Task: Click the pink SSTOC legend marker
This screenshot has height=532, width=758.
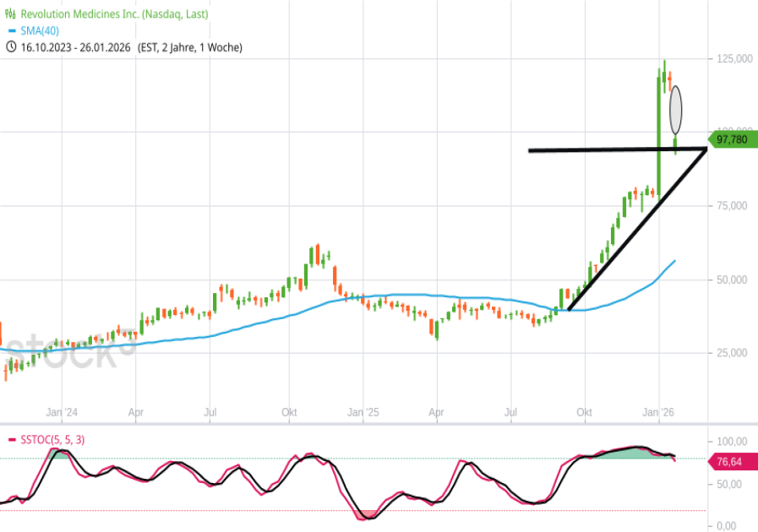Action: (x=9, y=440)
